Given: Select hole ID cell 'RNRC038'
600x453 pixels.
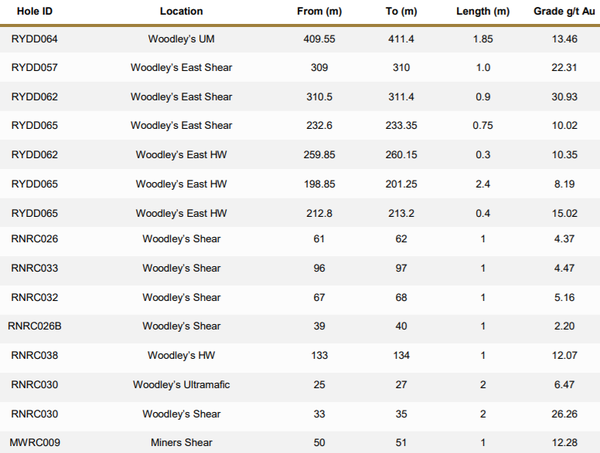Looking at the screenshot, I should pyautogui.click(x=34, y=356).
